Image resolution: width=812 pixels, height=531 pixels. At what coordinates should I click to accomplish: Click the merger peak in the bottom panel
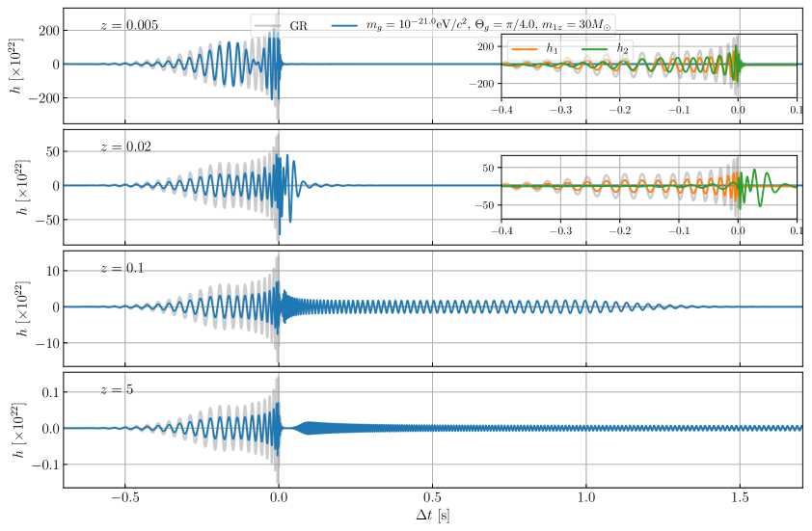coord(278,428)
